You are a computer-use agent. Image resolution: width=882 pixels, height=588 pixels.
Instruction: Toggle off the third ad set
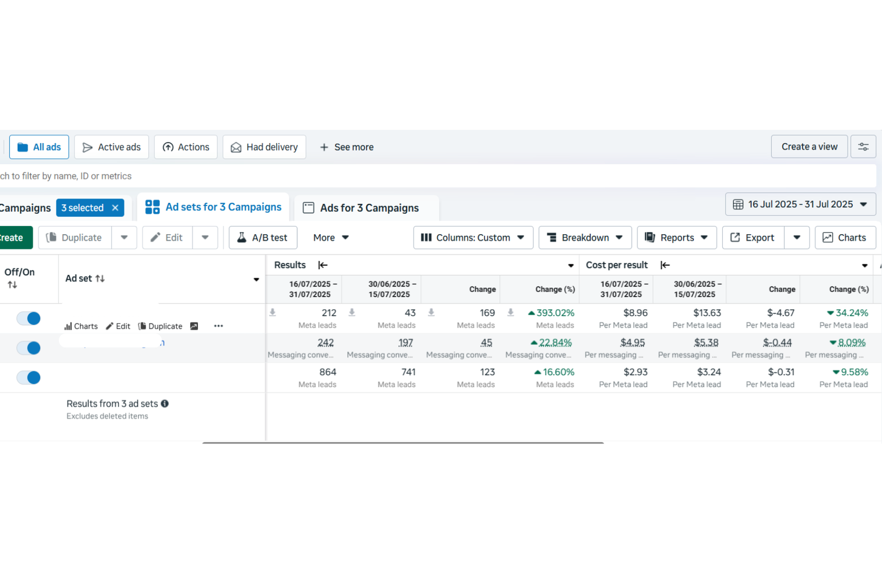point(29,378)
